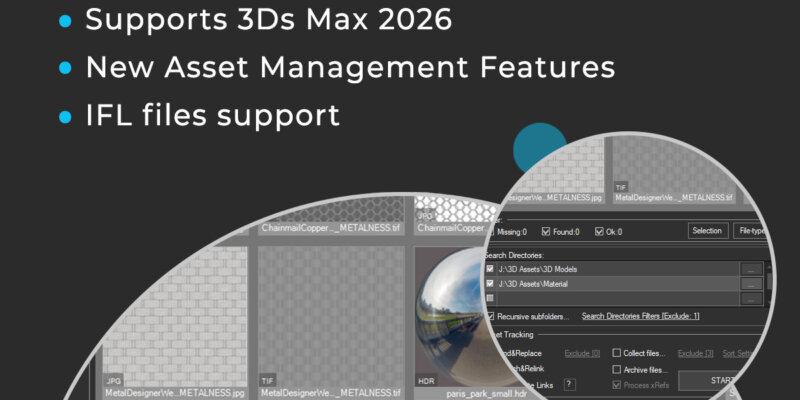The image size is (800, 400).
Task: Select large MetalDesignerWe METALNESS.jpg thumbnail
Action: 176,322
